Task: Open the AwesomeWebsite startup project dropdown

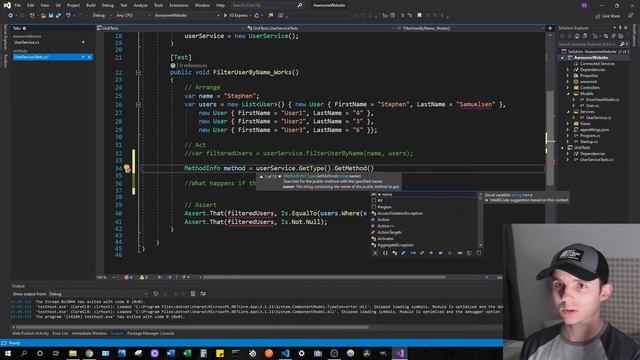Action: click(x=186, y=16)
